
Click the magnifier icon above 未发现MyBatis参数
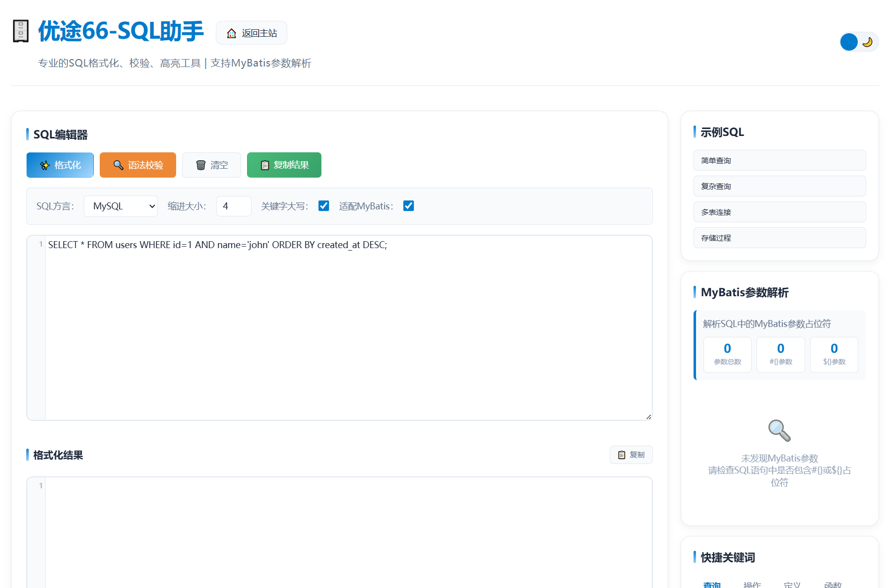(x=779, y=431)
